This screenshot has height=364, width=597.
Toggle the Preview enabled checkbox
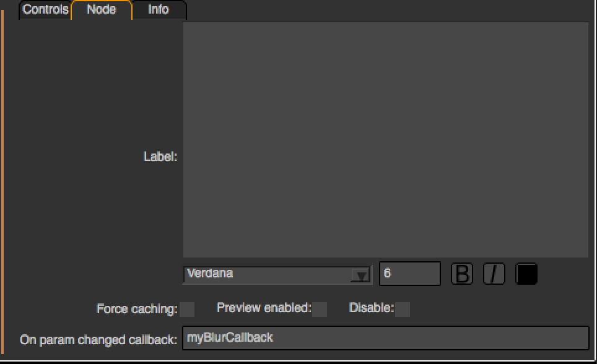(320, 309)
